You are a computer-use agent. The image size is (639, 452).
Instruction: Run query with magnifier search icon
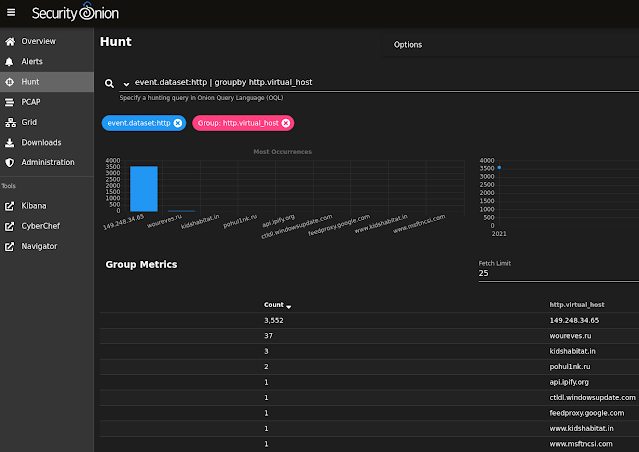point(109,84)
